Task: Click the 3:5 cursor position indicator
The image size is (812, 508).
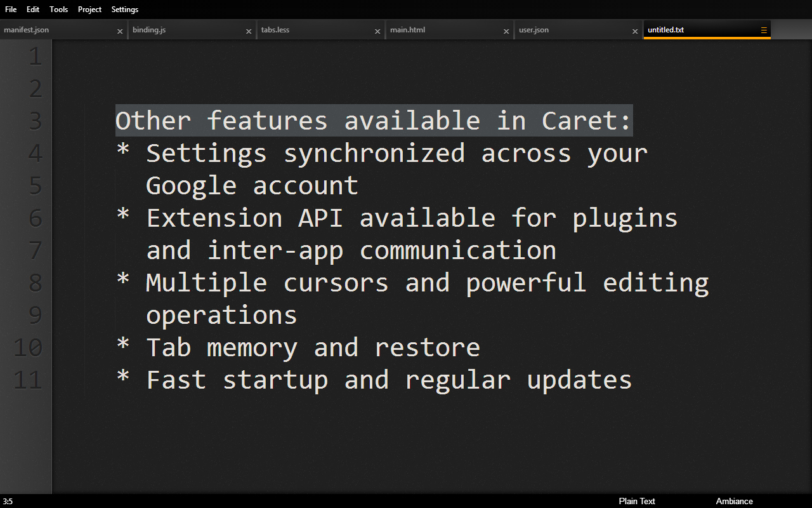Action: click(x=8, y=501)
